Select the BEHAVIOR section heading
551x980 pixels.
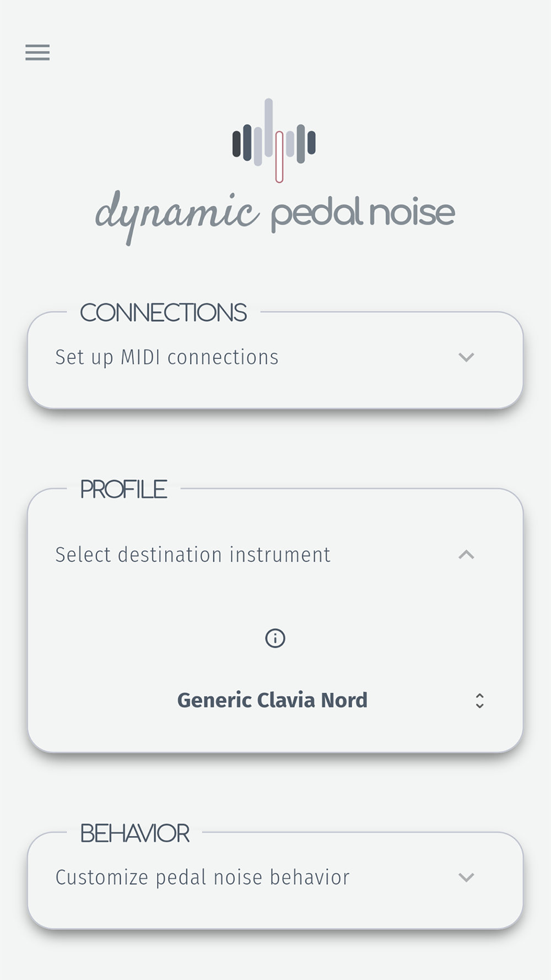(x=134, y=833)
